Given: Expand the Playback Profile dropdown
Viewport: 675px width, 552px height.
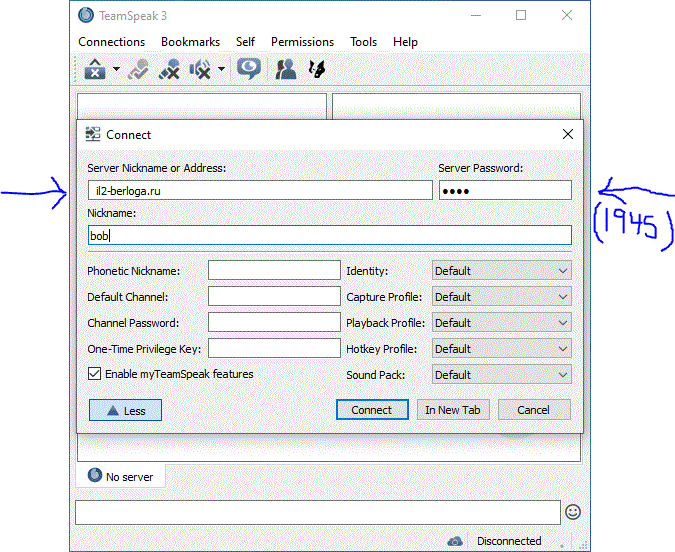Looking at the screenshot, I should point(502,323).
